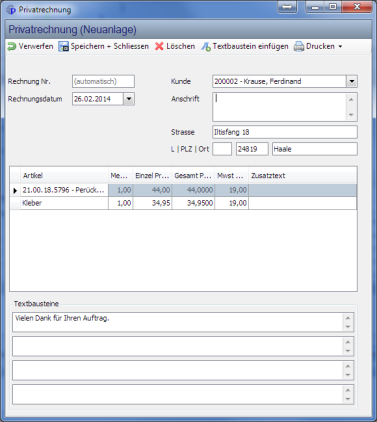Click the Verwerfen green arrow icon

coord(12,47)
